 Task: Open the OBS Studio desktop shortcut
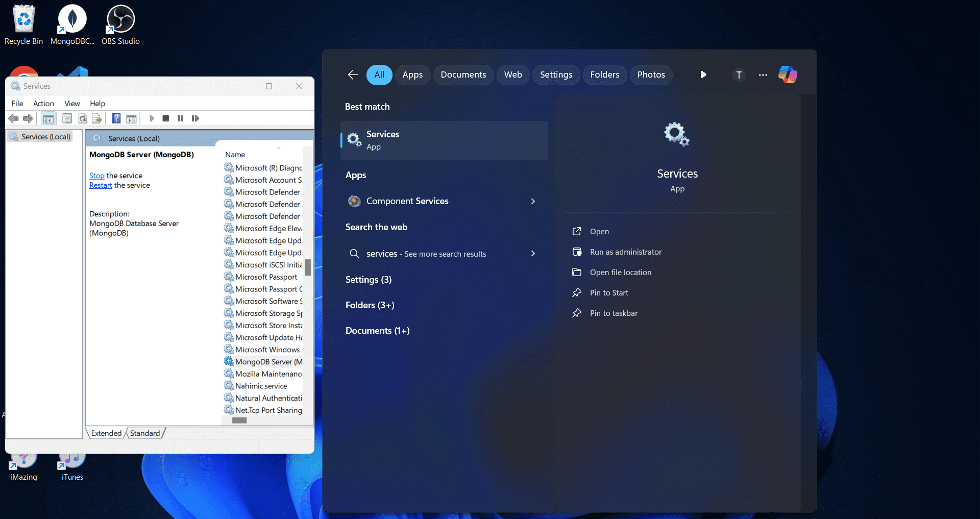[120, 24]
